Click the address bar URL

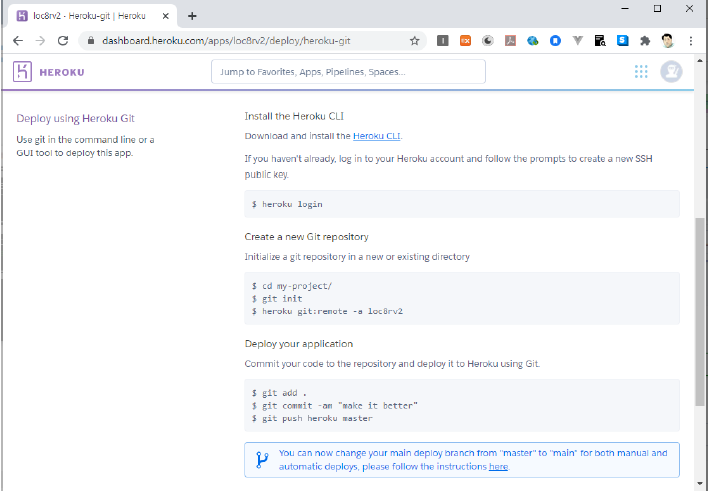(x=226, y=41)
